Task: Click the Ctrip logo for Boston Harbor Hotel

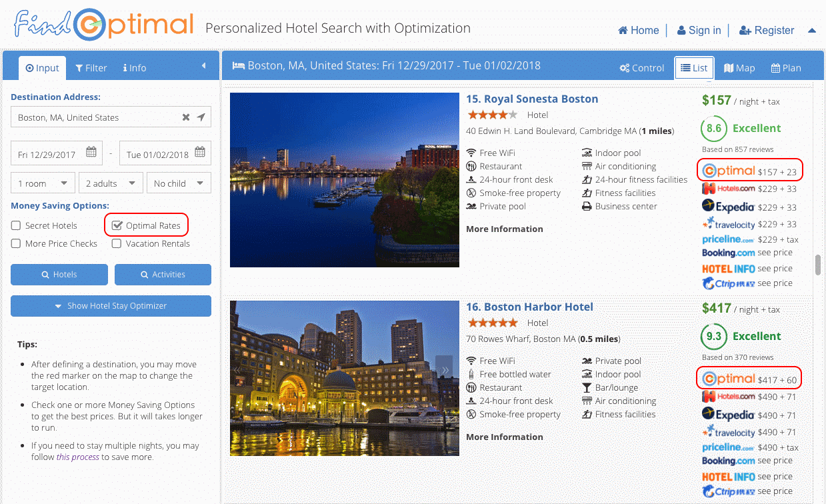Action: (729, 491)
